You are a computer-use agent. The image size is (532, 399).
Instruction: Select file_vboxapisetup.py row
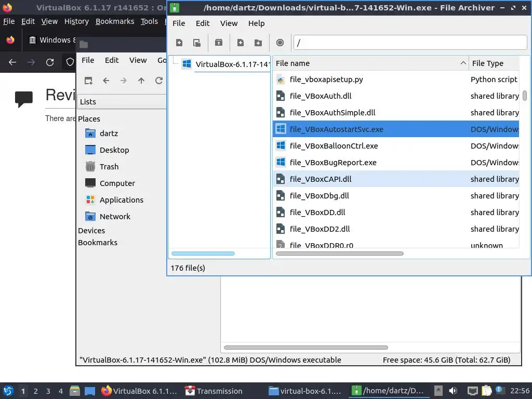396,79
